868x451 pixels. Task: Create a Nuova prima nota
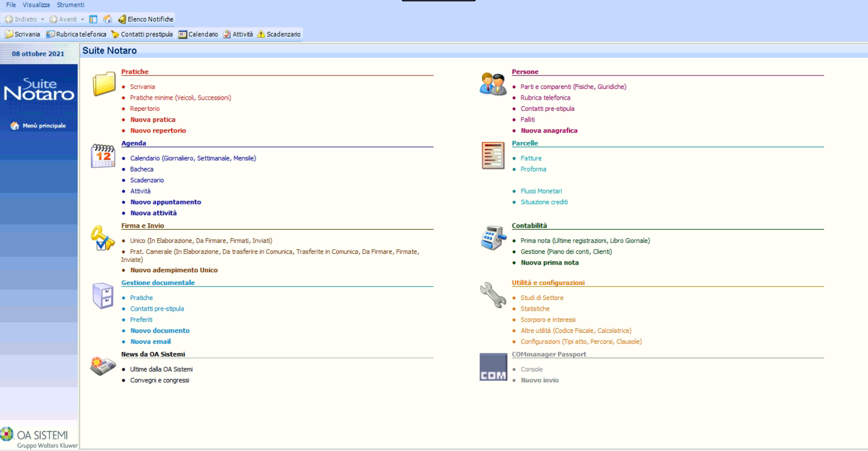549,262
